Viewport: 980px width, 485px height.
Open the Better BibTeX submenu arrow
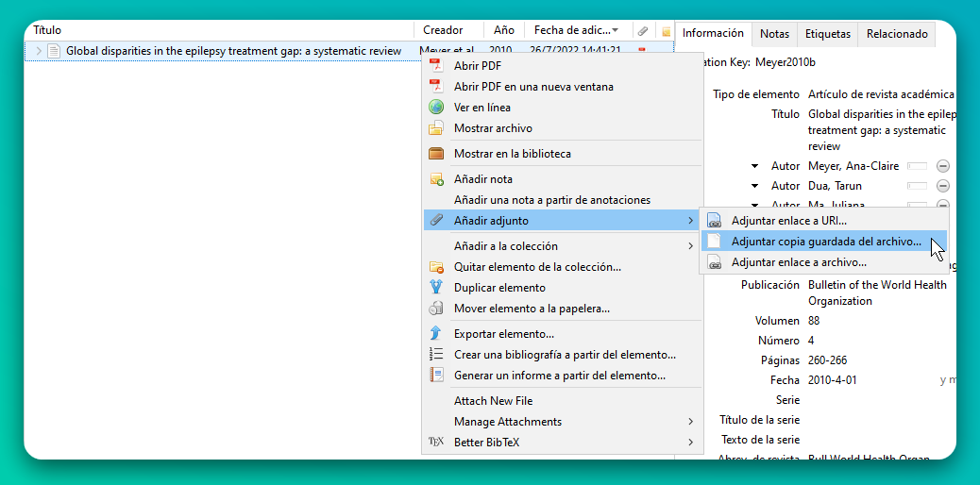coord(690,442)
